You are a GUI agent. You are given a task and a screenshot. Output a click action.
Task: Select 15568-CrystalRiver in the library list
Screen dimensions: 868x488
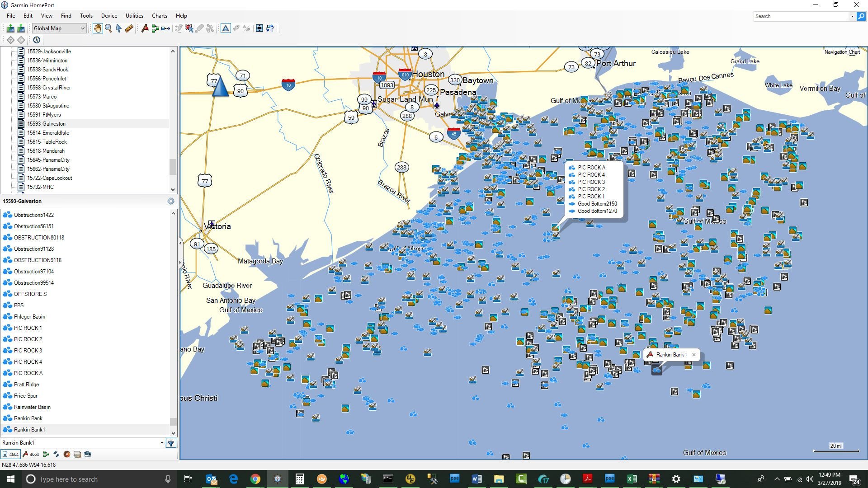coord(49,88)
